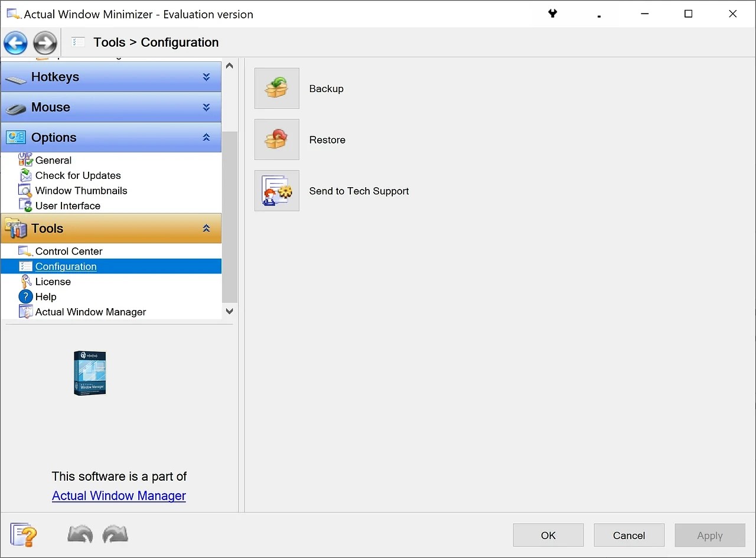Open Window Thumbnails settings under Options
This screenshot has height=558, width=756.
[x=81, y=190]
